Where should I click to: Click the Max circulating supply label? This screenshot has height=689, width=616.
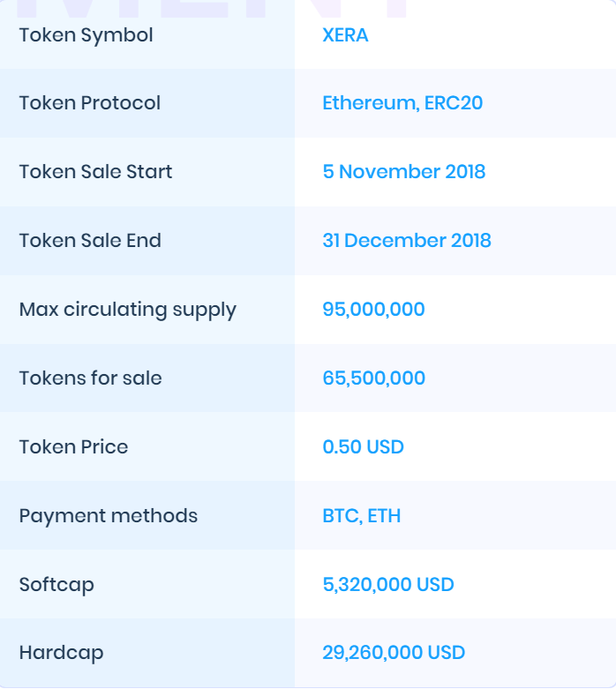(x=128, y=311)
